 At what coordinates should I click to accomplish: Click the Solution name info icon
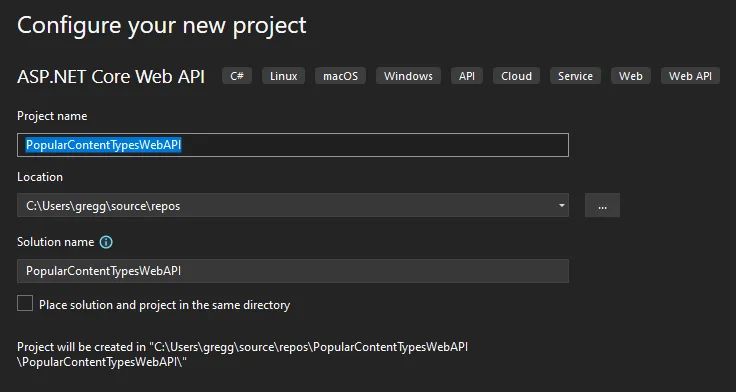[x=106, y=242]
